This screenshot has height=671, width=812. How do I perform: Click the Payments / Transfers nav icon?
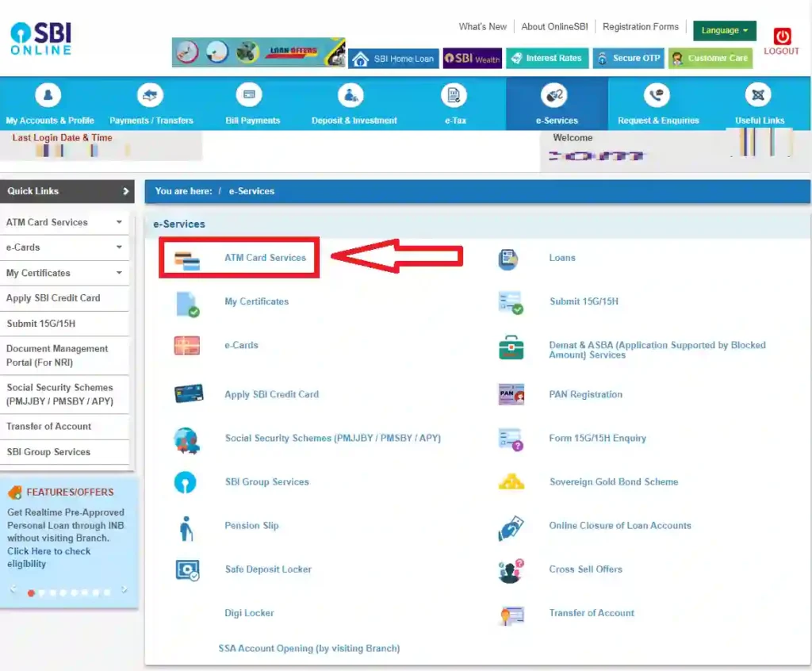[x=150, y=95]
